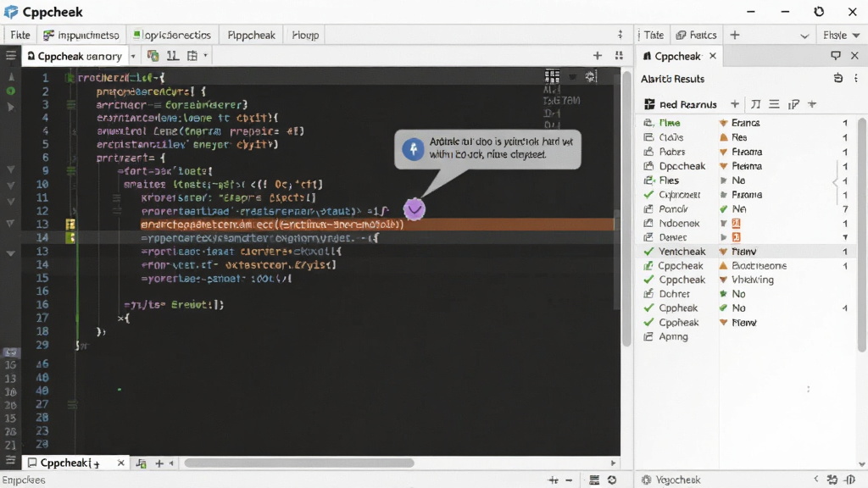Select the orange highlighted code line 13
Viewport: 868px width, 488px height.
377,224
